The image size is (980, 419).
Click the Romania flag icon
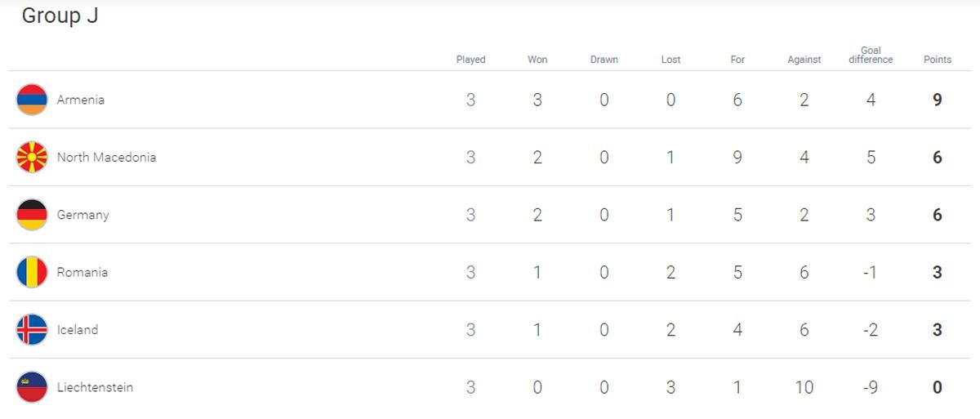tap(32, 272)
